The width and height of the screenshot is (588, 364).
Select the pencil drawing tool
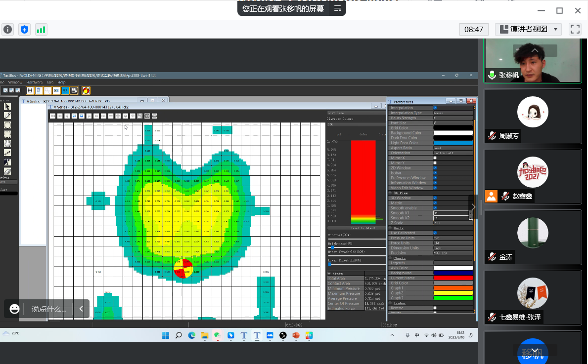tap(7, 116)
